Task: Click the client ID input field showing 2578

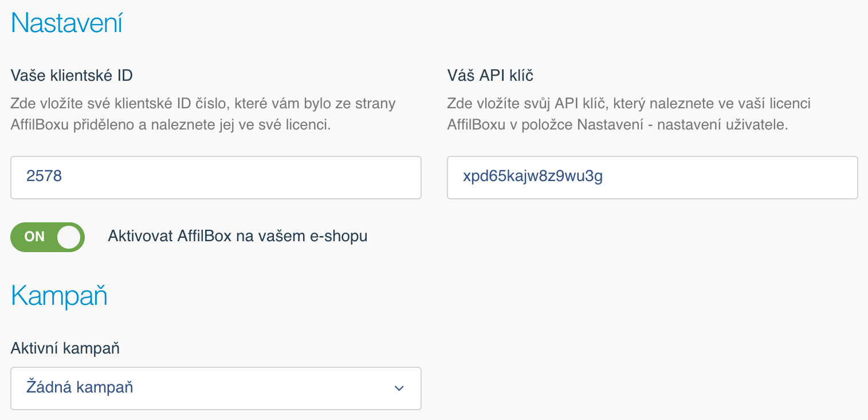Action: pos(215,178)
